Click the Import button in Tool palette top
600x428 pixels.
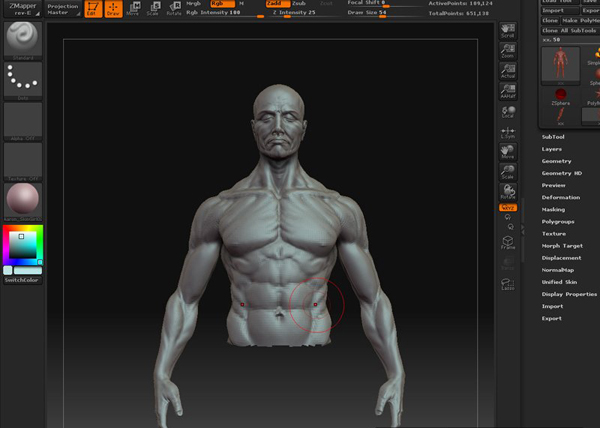pyautogui.click(x=560, y=11)
